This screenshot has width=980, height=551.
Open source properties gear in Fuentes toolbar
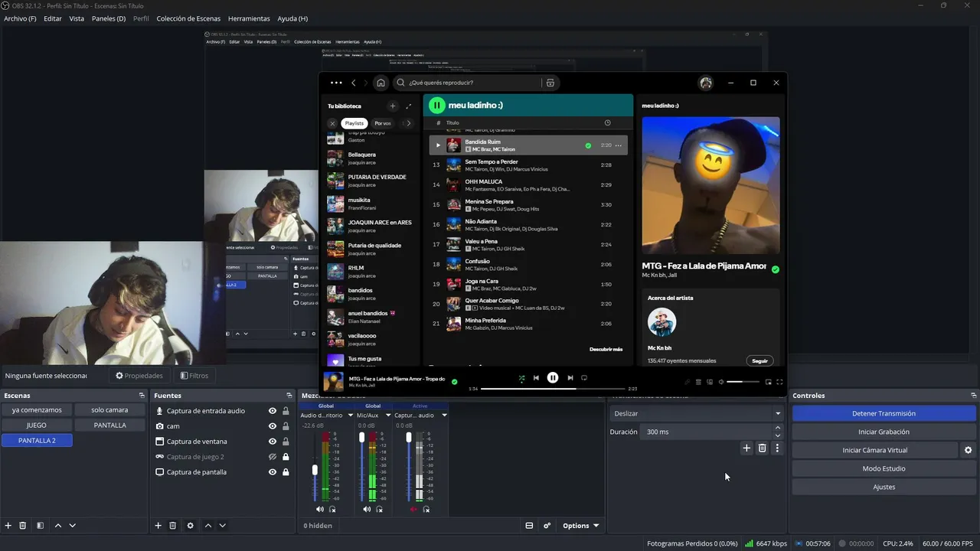[190, 526]
